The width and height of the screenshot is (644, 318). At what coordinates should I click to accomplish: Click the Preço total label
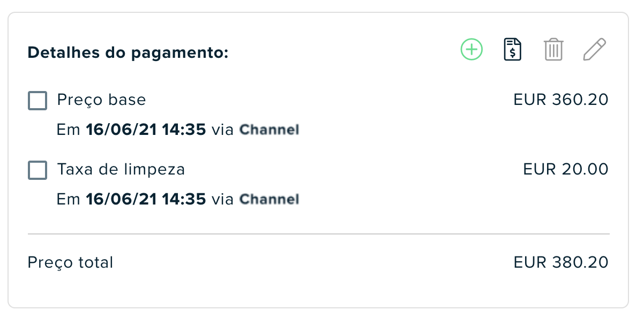tap(70, 263)
